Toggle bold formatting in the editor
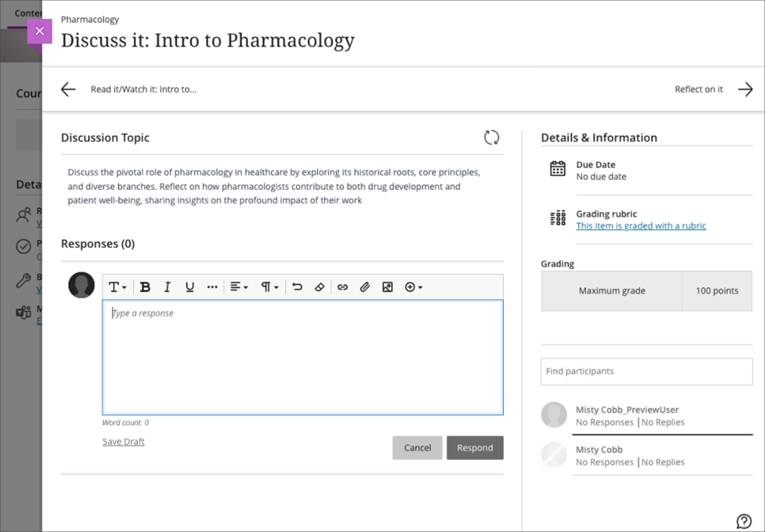Image resolution: width=765 pixels, height=532 pixels. (145, 287)
